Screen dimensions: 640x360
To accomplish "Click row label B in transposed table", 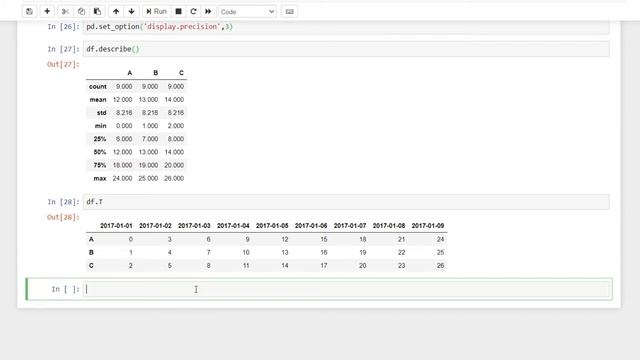I will click(x=91, y=253).
